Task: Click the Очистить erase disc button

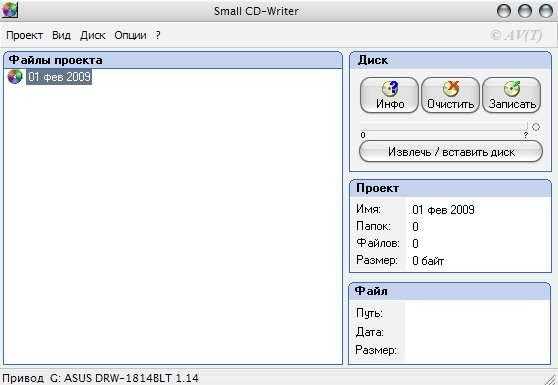Action: [x=450, y=95]
